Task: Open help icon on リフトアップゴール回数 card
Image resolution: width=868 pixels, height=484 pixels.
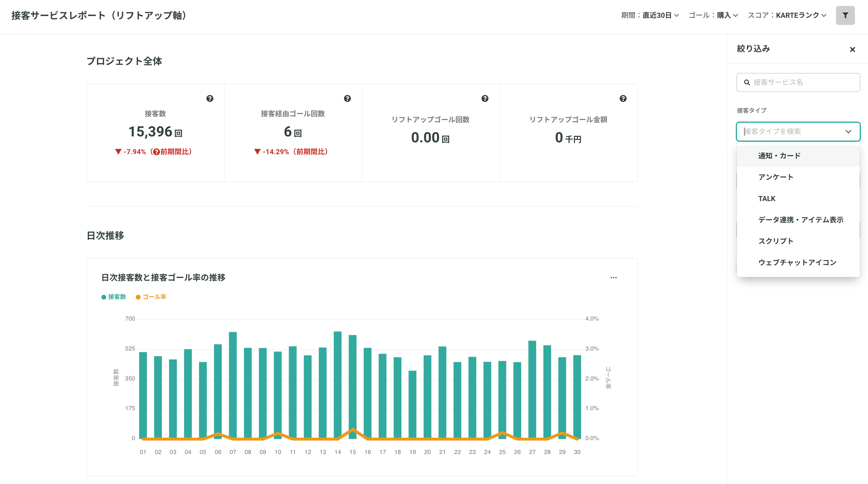Action: tap(485, 98)
